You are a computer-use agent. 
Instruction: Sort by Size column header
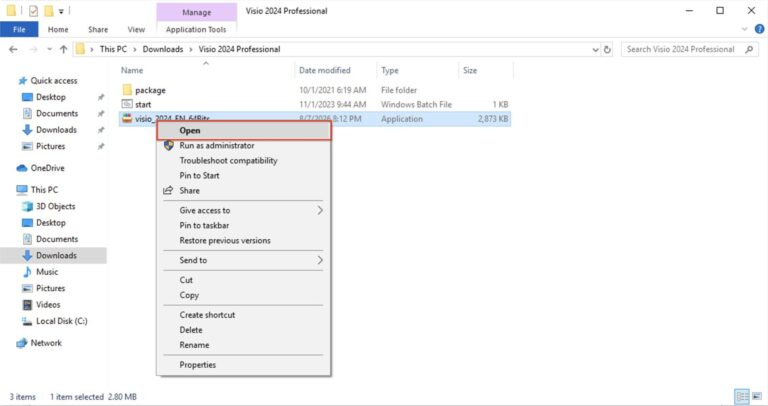pyautogui.click(x=470, y=71)
